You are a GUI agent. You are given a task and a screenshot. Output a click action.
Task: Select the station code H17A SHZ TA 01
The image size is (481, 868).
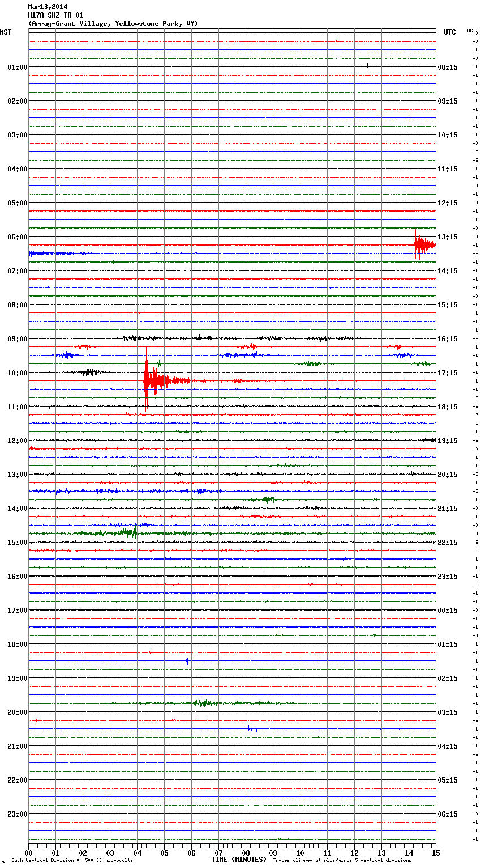coord(55,15)
